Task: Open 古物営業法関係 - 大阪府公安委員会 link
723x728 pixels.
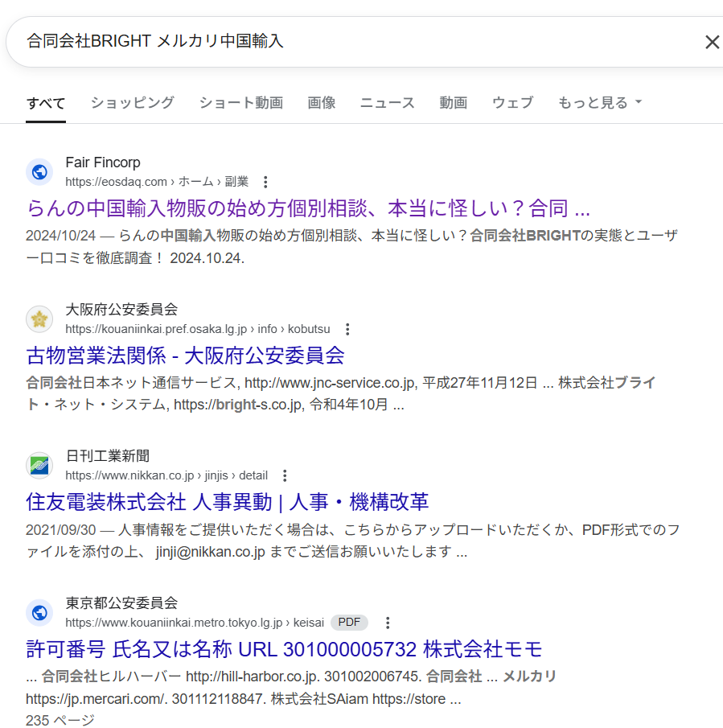Action: tap(185, 356)
